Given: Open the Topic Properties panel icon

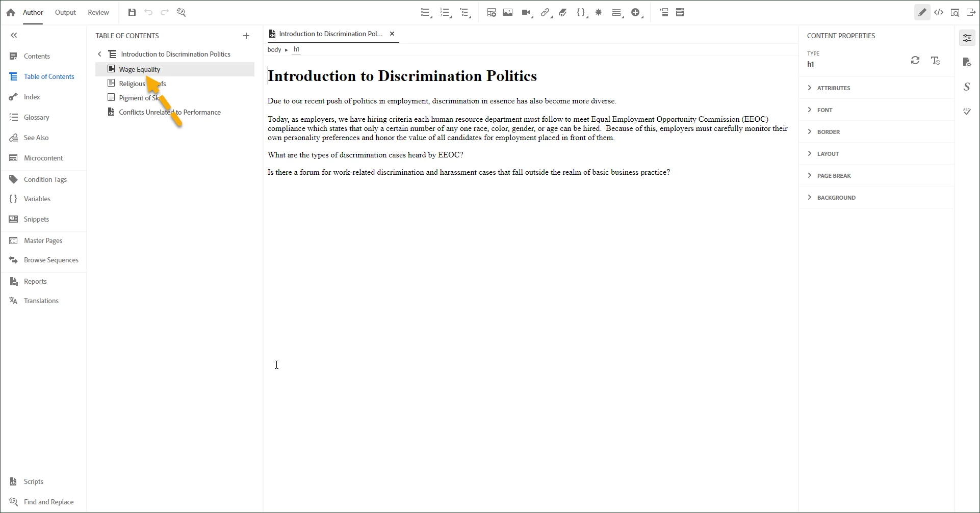Looking at the screenshot, I should (967, 62).
